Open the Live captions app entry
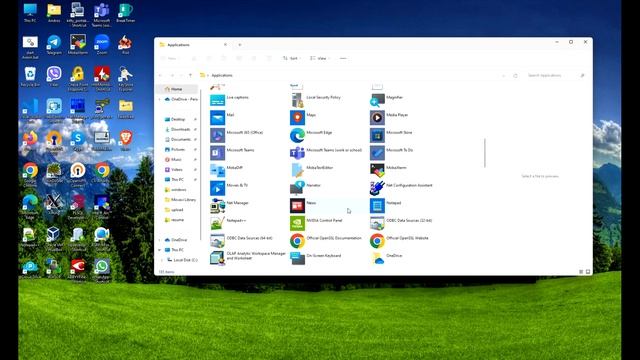This screenshot has width=640, height=360. click(x=229, y=100)
